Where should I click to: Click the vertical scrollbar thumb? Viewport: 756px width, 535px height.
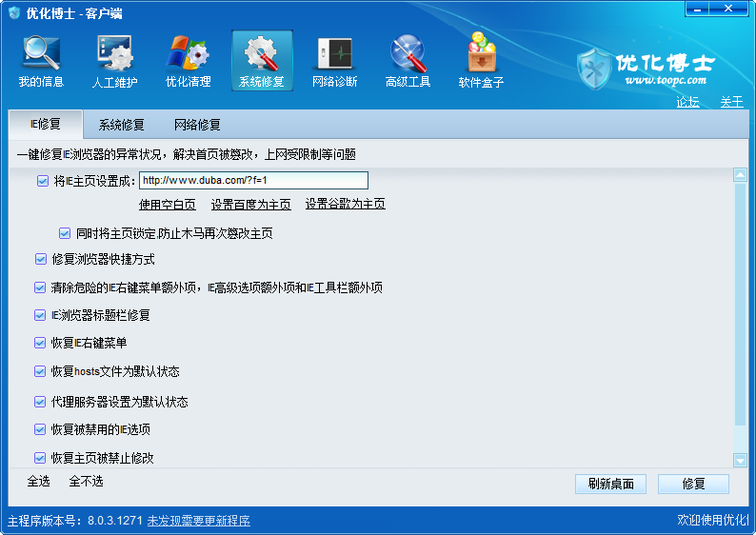tap(740, 304)
